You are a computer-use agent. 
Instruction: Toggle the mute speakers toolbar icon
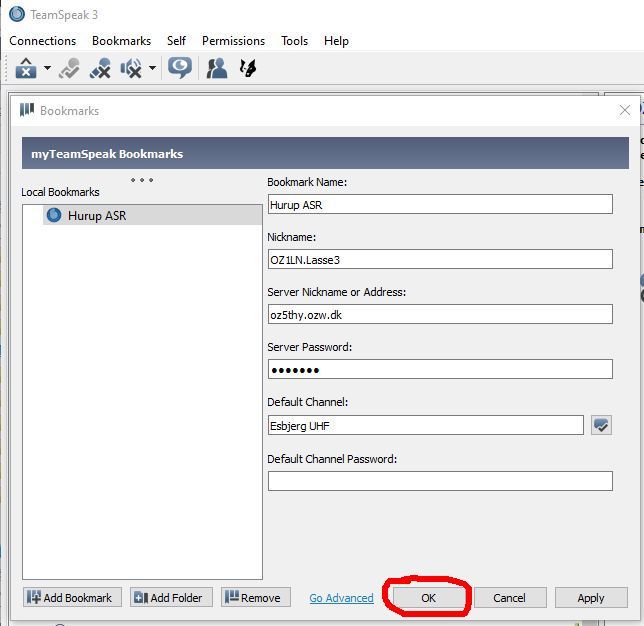pyautogui.click(x=131, y=68)
